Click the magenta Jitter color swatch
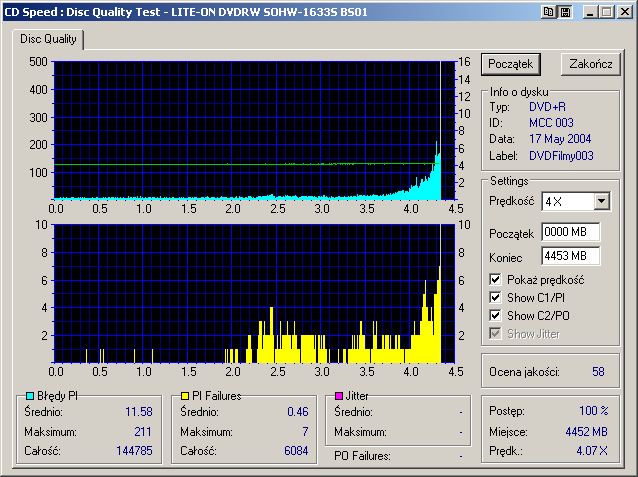638x477 pixels. pyautogui.click(x=339, y=396)
